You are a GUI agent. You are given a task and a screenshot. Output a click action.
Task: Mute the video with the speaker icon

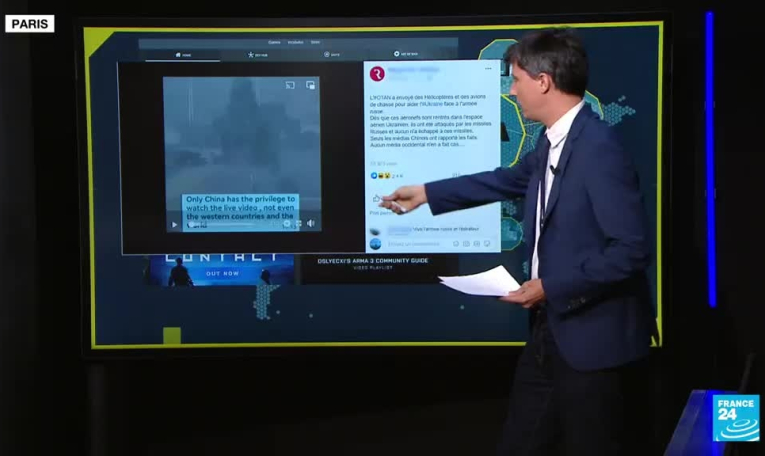pos(311,223)
